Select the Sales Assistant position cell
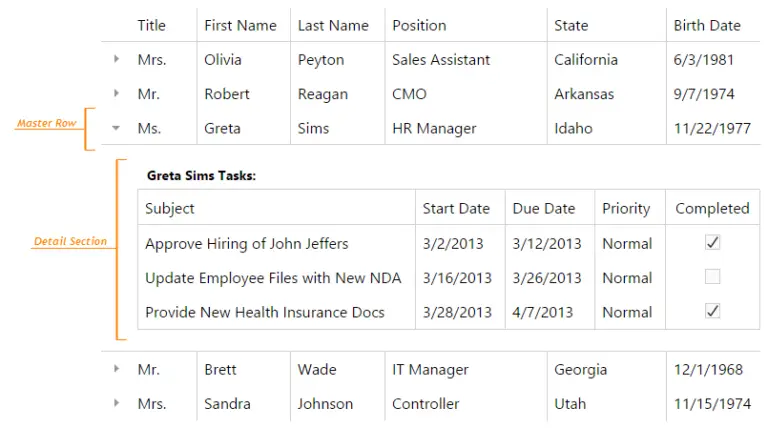Viewport: 768px width, 428px height. (441, 60)
